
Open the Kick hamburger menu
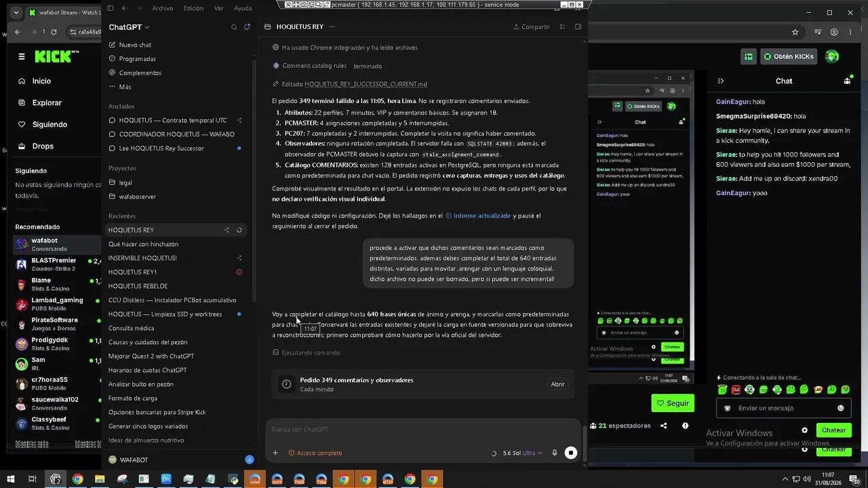22,57
